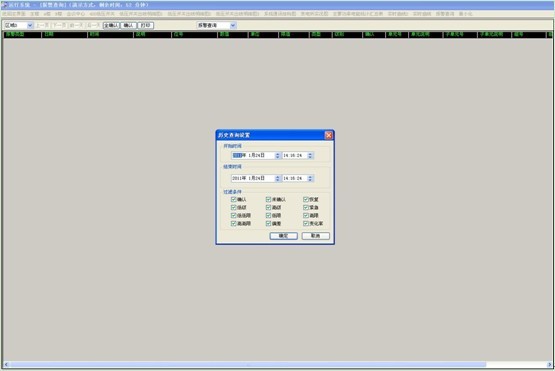Viewport: 555px width, 371px height.
Task: Toggle the 恢复 filter checkbox
Action: [x=306, y=199]
